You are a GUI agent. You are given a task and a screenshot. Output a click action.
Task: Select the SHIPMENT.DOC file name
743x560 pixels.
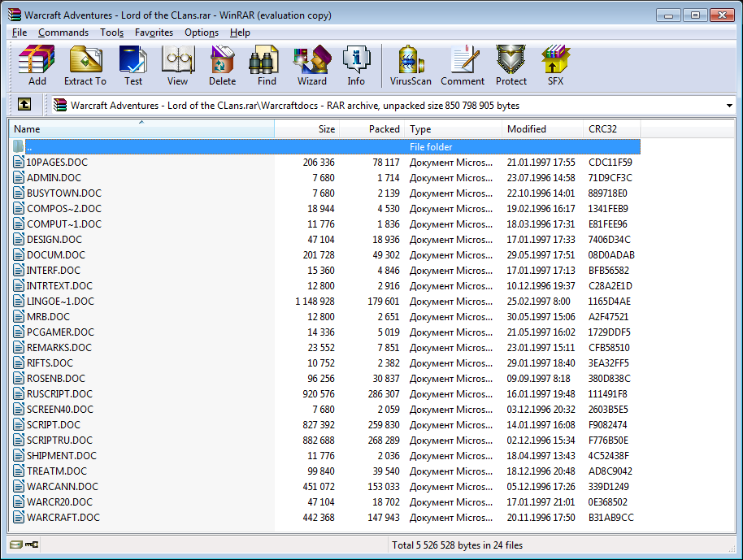[62, 456]
